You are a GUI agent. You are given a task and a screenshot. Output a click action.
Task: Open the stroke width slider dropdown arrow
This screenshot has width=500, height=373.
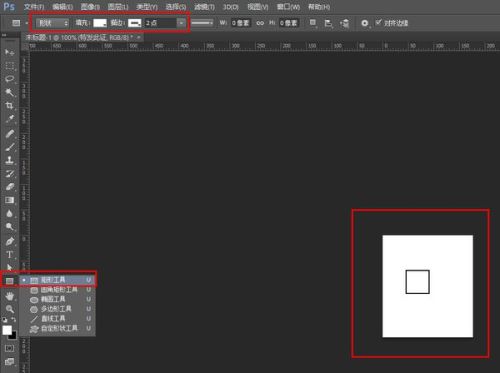[181, 23]
